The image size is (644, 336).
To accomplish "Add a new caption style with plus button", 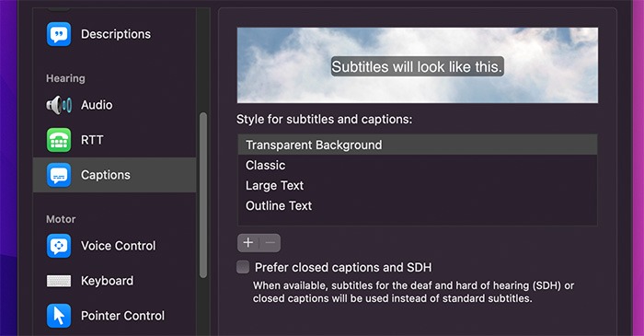I will point(248,243).
